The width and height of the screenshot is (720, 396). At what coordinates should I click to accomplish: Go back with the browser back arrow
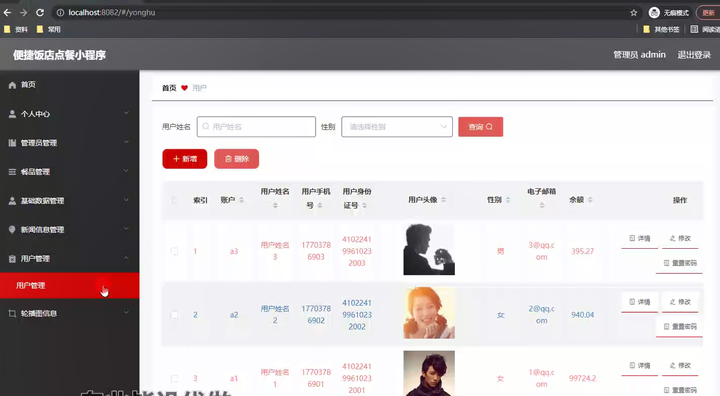click(7, 13)
